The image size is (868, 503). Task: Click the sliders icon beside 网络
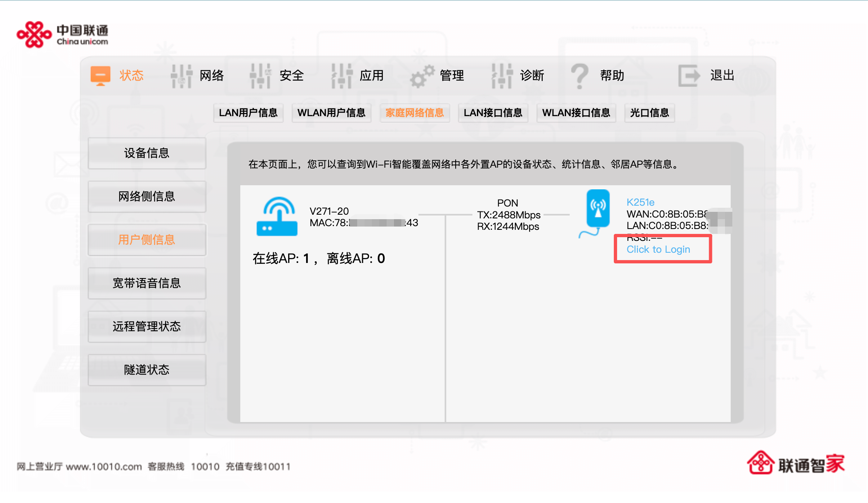pos(181,76)
